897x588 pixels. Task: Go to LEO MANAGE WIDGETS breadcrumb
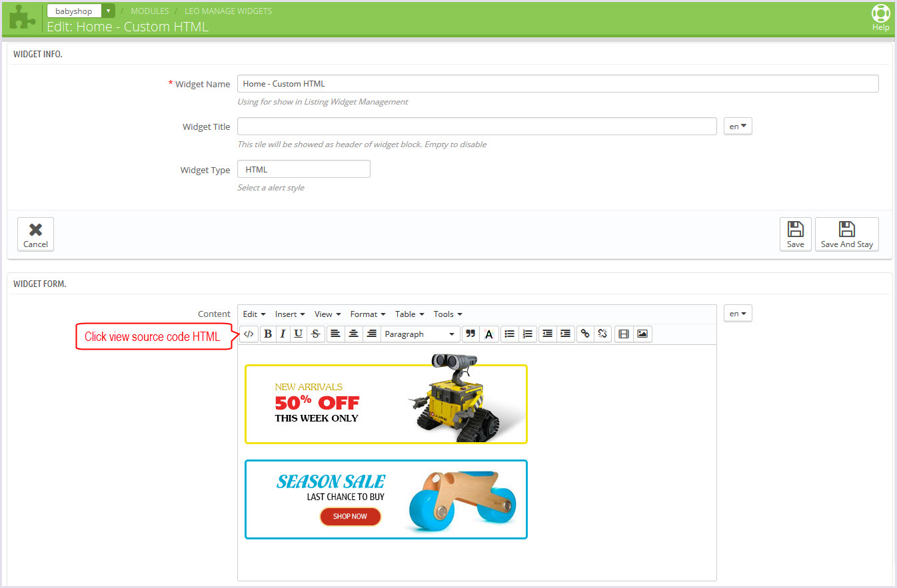pos(228,11)
